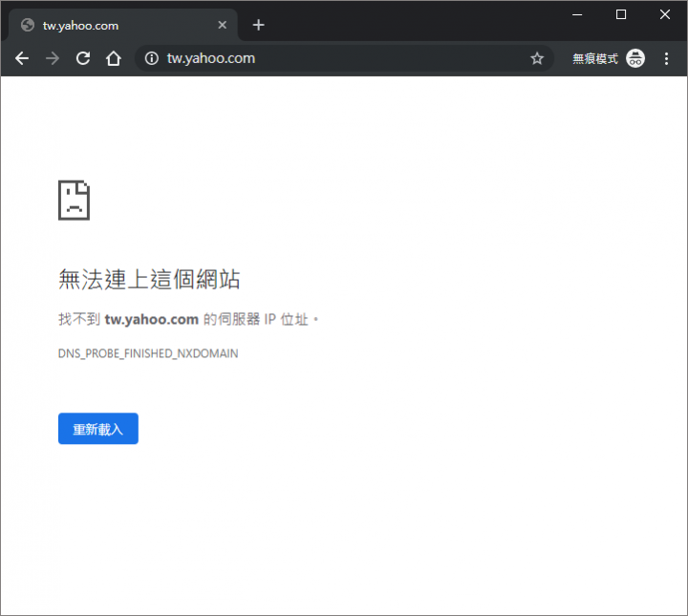
Task: Go back to the previous page
Action: pyautogui.click(x=22, y=58)
